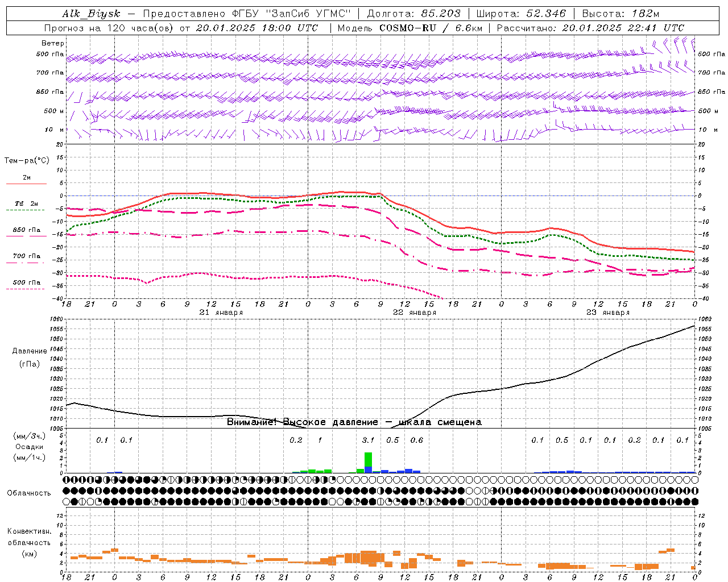Click the 500 гПа temperature legend entry
This screenshot has width=728, height=582.
(x=26, y=282)
